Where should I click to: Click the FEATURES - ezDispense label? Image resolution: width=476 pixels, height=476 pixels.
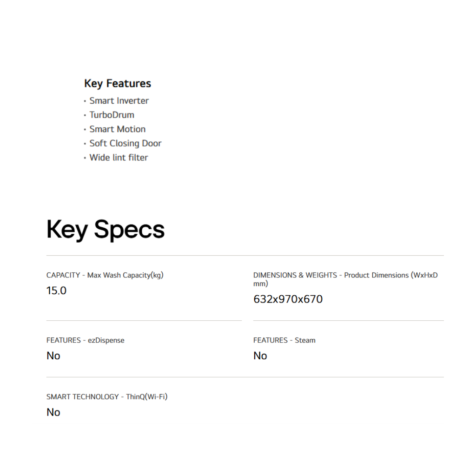[x=85, y=340]
